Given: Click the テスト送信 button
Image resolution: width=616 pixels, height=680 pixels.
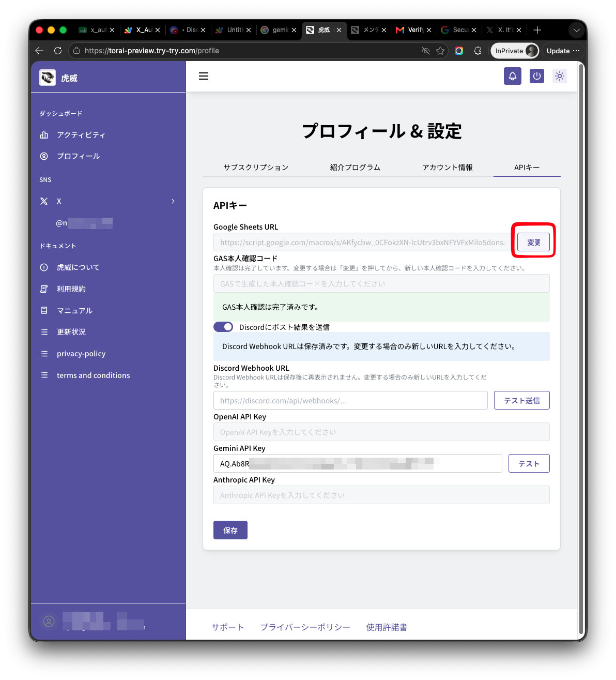Looking at the screenshot, I should pyautogui.click(x=521, y=400).
